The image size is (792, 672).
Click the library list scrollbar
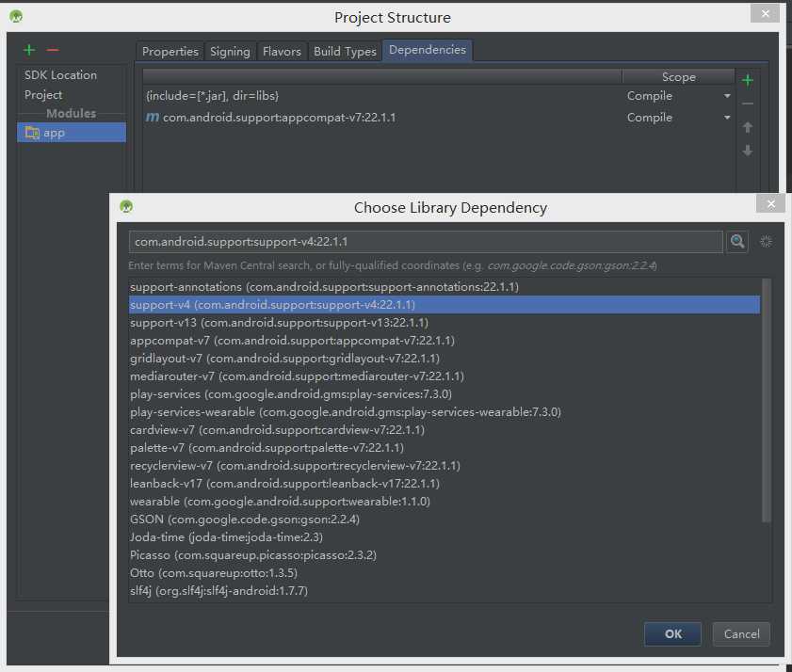point(767,401)
